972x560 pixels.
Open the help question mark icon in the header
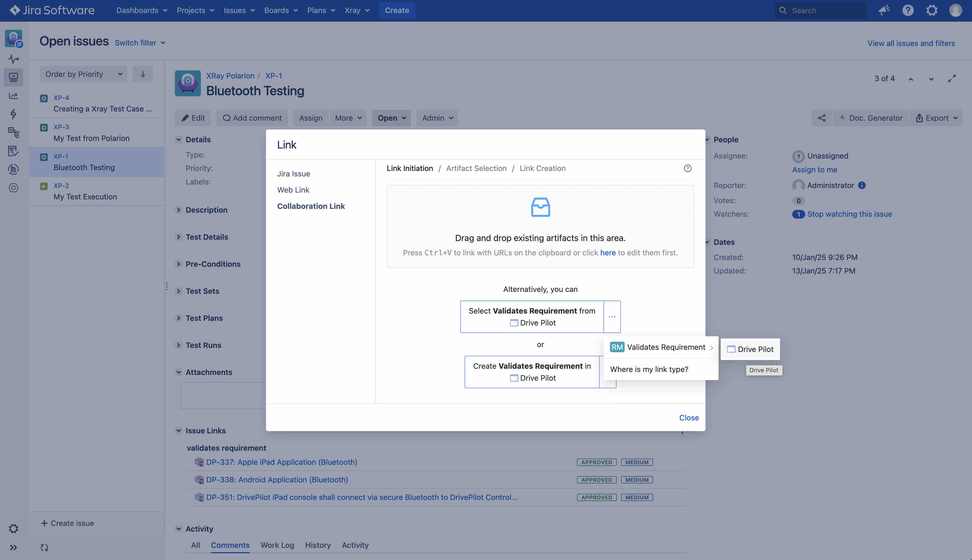(908, 10)
